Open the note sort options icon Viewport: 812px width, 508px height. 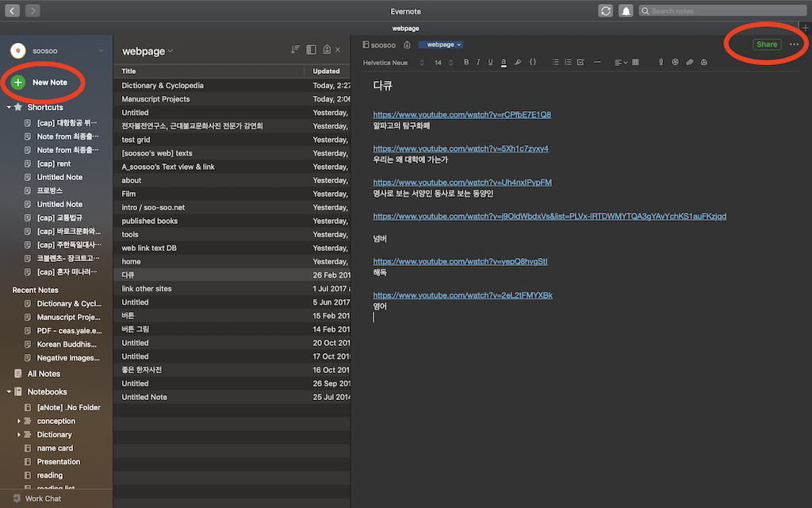click(x=295, y=49)
